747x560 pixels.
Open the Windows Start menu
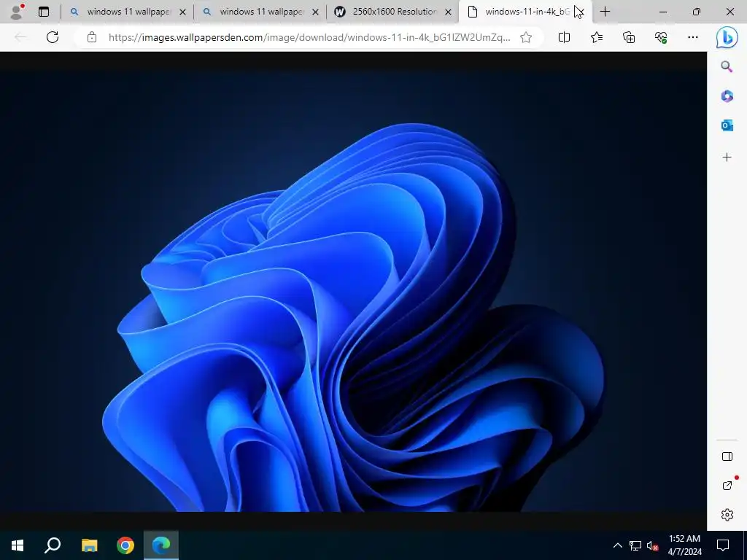point(18,545)
